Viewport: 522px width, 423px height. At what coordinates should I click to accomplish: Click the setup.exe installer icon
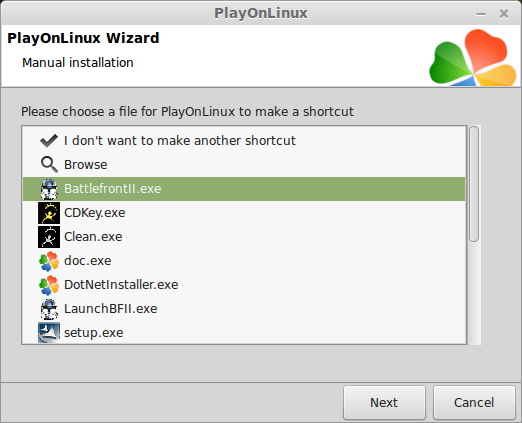click(49, 332)
